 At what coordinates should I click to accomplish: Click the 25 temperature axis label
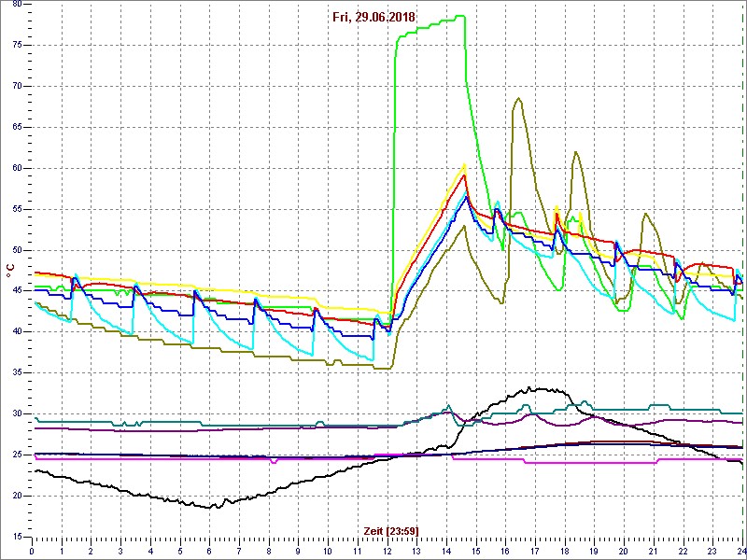tap(17, 455)
